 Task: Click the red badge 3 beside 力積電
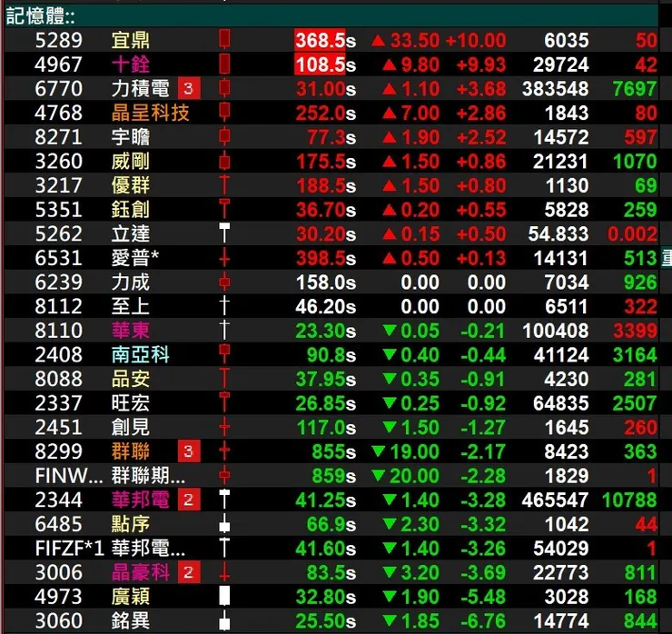pyautogui.click(x=189, y=88)
